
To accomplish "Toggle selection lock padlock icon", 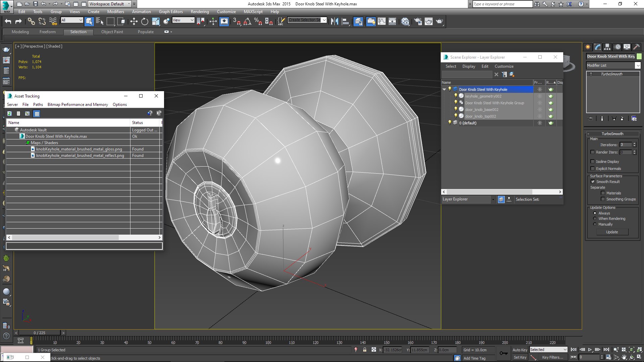I will tap(365, 350).
